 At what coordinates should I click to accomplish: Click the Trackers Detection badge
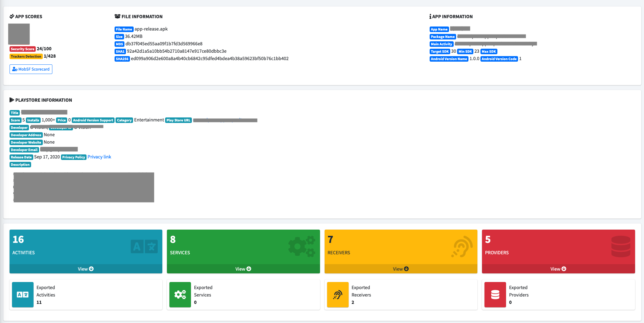coord(26,56)
